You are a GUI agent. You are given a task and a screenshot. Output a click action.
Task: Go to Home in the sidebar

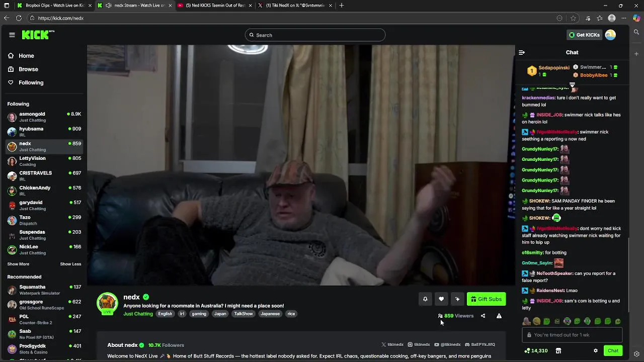[x=45, y=56]
